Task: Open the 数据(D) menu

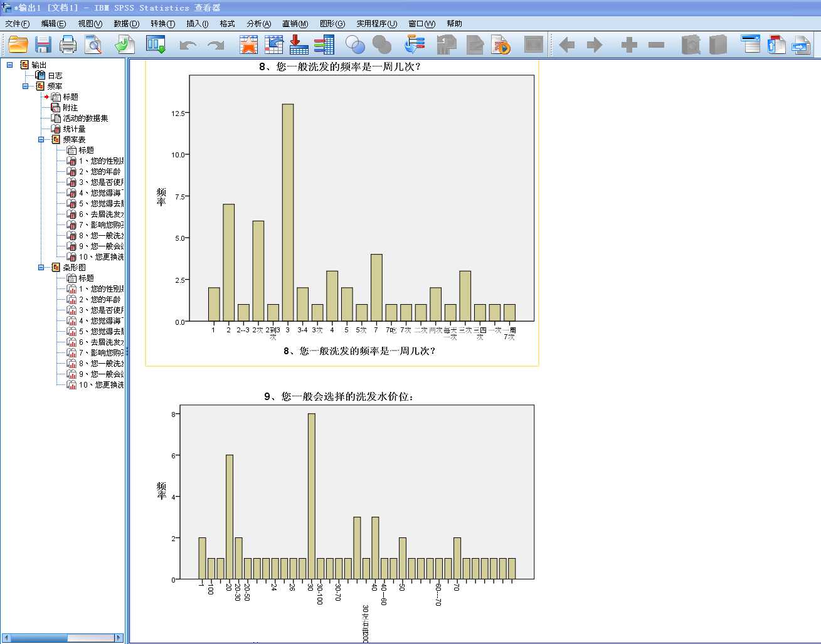Action: pos(127,24)
